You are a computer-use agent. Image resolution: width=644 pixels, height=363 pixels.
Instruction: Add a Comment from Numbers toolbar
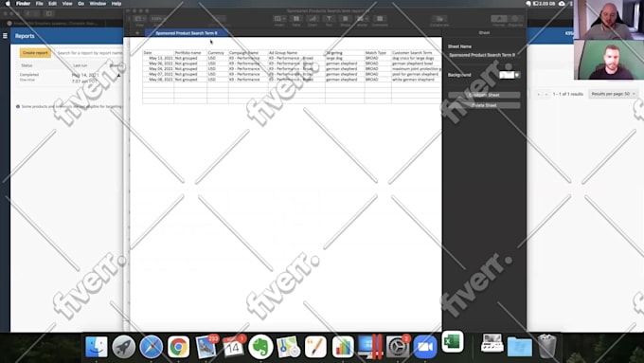pyautogui.click(x=380, y=19)
